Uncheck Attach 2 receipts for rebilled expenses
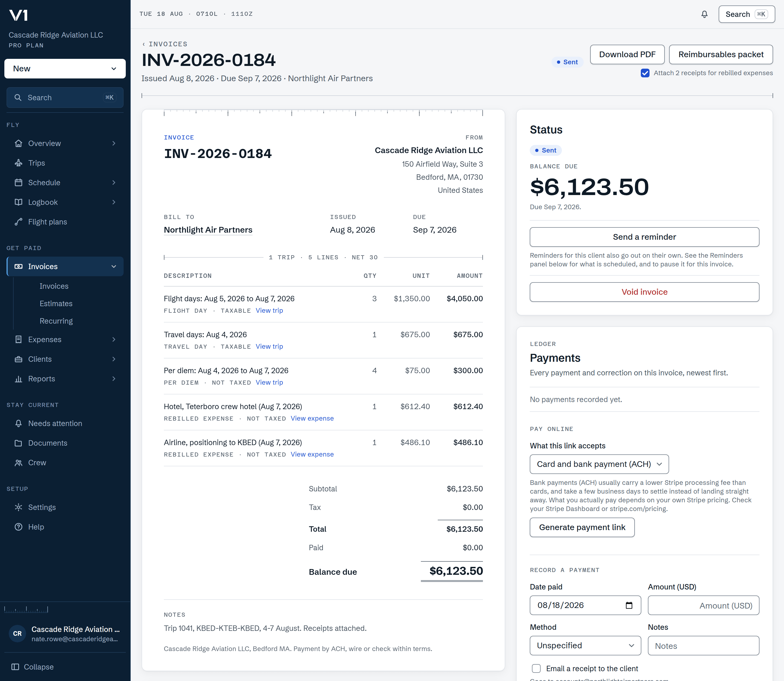784x681 pixels. pyautogui.click(x=645, y=73)
